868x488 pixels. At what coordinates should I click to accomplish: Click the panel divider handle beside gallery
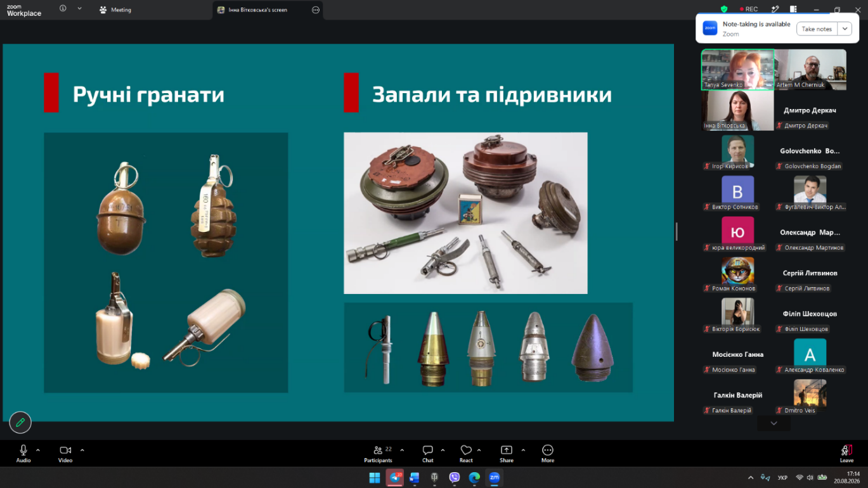click(677, 231)
